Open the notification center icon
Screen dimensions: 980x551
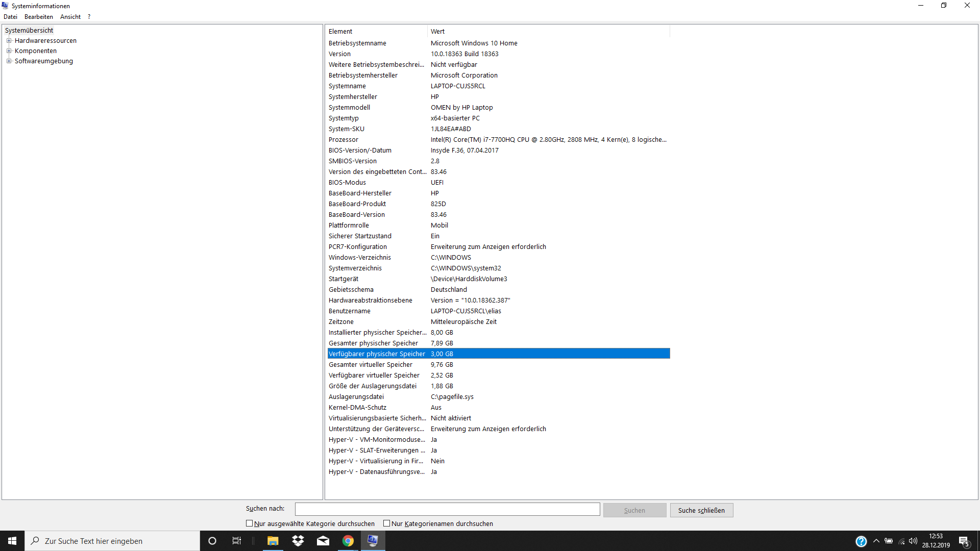pos(964,541)
